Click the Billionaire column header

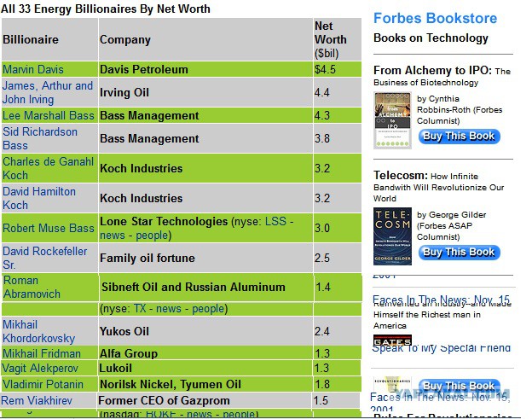[49, 39]
